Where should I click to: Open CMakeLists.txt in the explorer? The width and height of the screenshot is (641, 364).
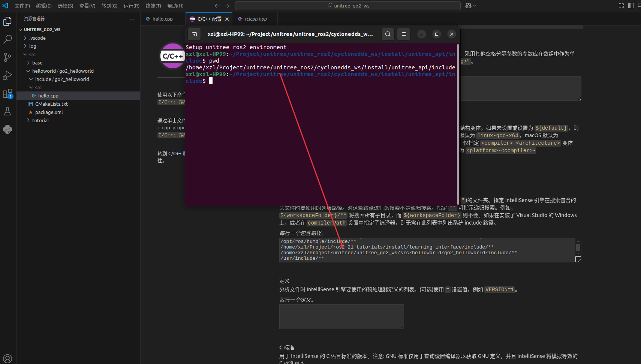78,104
